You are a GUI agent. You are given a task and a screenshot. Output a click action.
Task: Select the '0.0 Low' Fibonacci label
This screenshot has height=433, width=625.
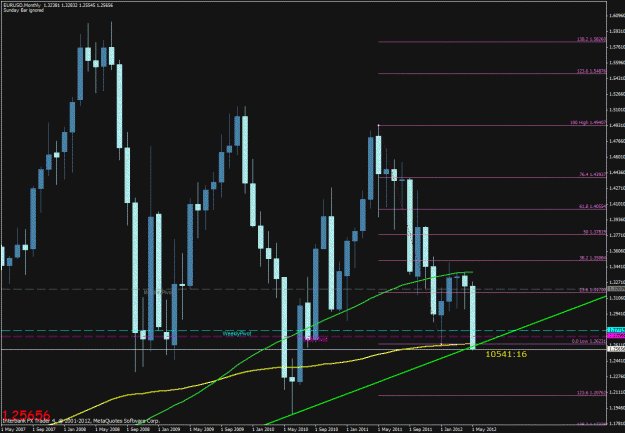[589, 341]
